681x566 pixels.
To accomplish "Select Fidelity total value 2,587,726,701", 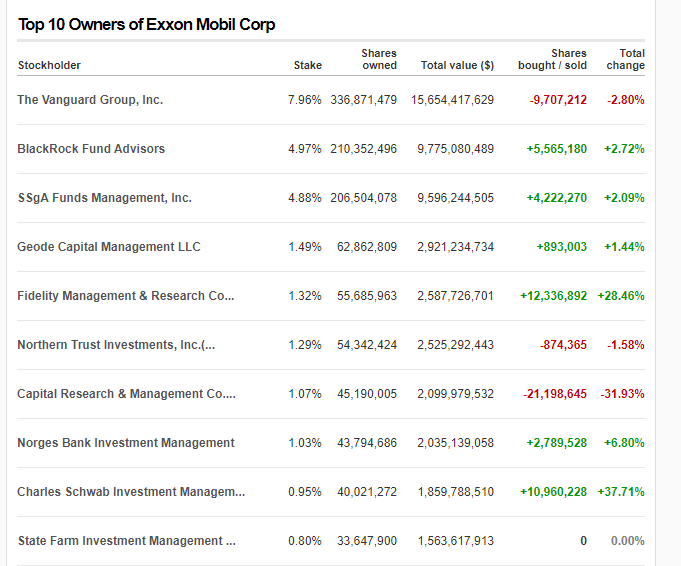I will pyautogui.click(x=456, y=296).
